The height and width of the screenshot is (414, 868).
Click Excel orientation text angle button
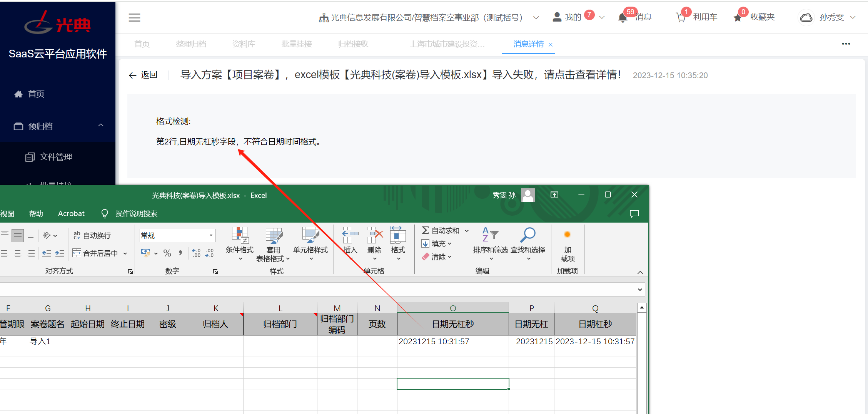coord(47,235)
